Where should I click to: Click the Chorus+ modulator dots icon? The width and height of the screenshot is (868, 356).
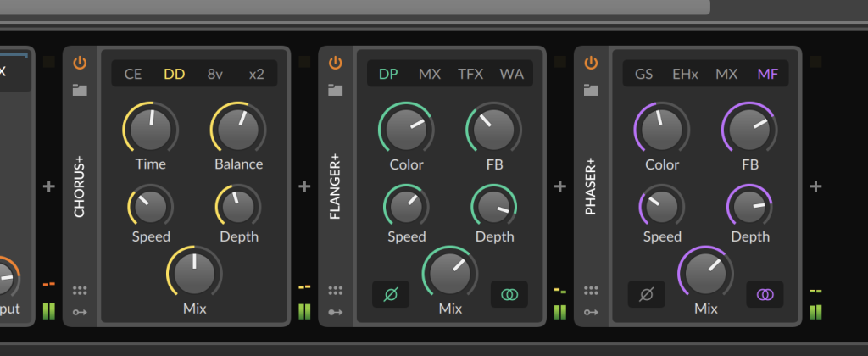[81, 291]
